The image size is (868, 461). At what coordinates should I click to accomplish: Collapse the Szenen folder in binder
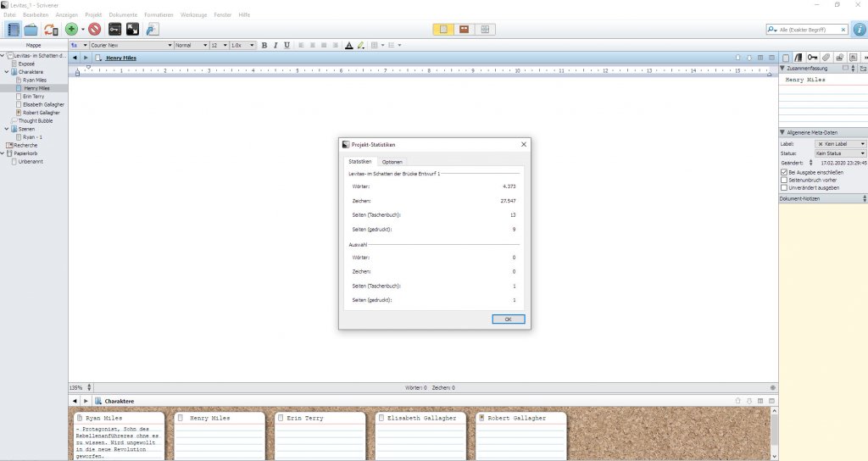7,129
